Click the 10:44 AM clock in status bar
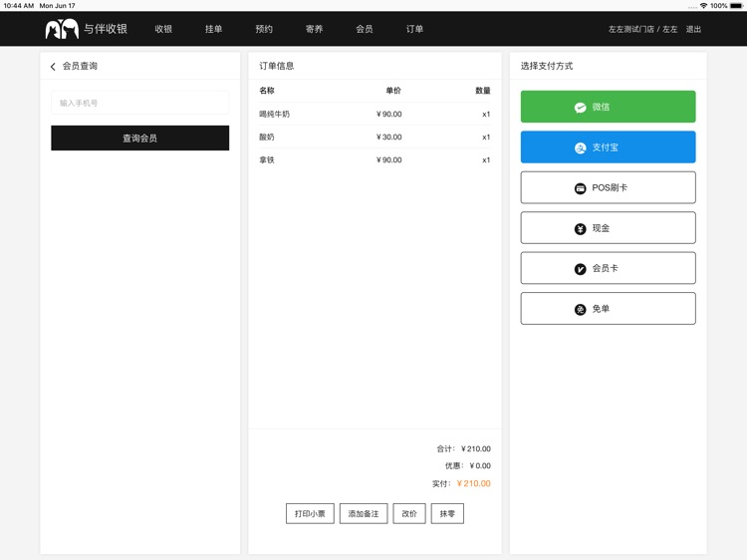 point(19,6)
